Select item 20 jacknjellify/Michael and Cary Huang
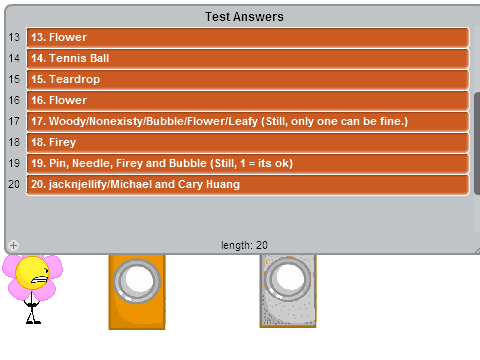Screen dimensions: 480x360 point(248,184)
